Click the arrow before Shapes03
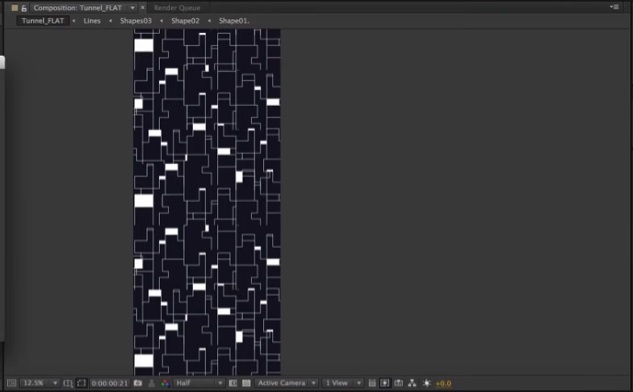Screen dimensions: 633x392 point(111,21)
